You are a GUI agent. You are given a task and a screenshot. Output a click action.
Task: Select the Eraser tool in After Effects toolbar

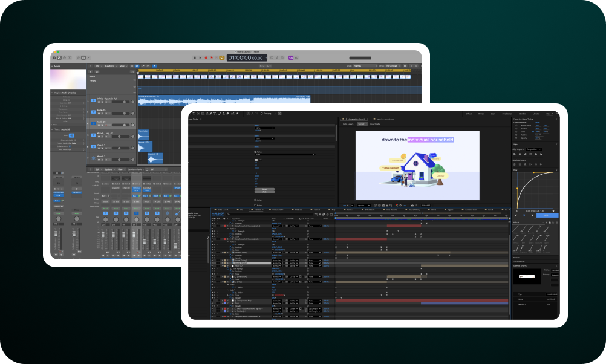[x=227, y=114]
